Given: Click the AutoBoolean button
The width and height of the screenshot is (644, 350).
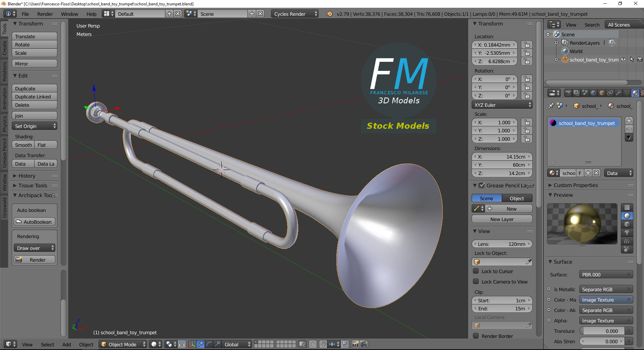Looking at the screenshot, I should click(35, 222).
